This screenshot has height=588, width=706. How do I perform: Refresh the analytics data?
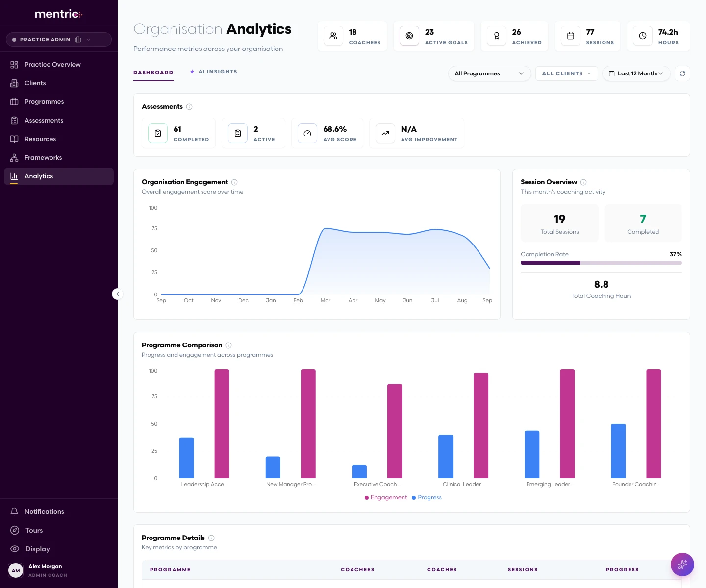pyautogui.click(x=682, y=73)
